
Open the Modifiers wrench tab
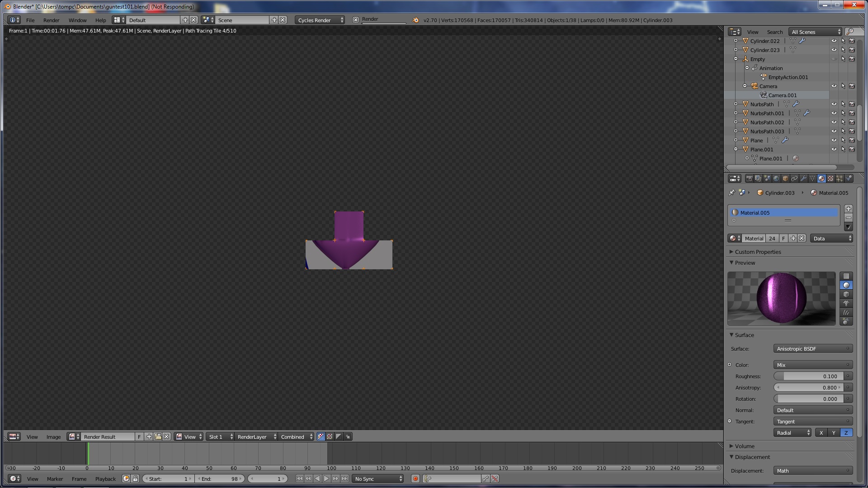803,178
